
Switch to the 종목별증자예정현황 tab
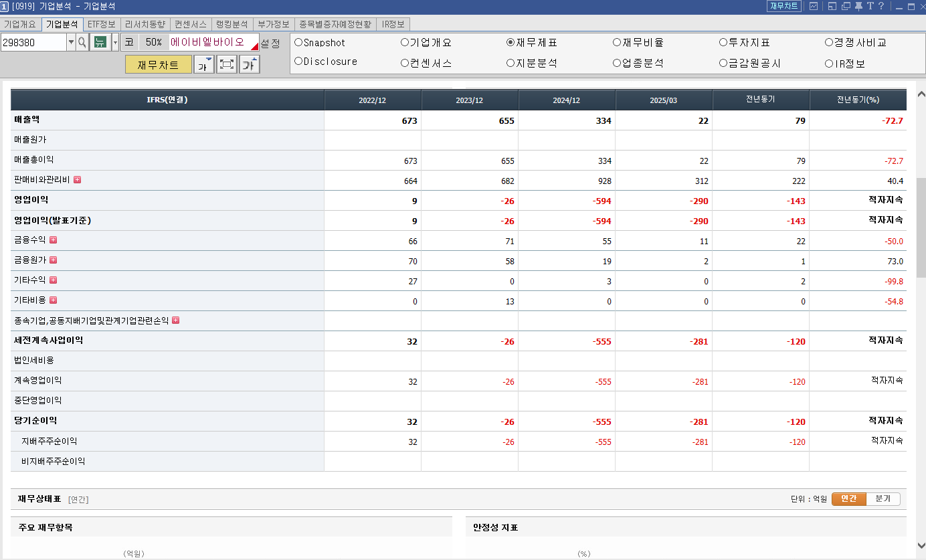click(335, 24)
